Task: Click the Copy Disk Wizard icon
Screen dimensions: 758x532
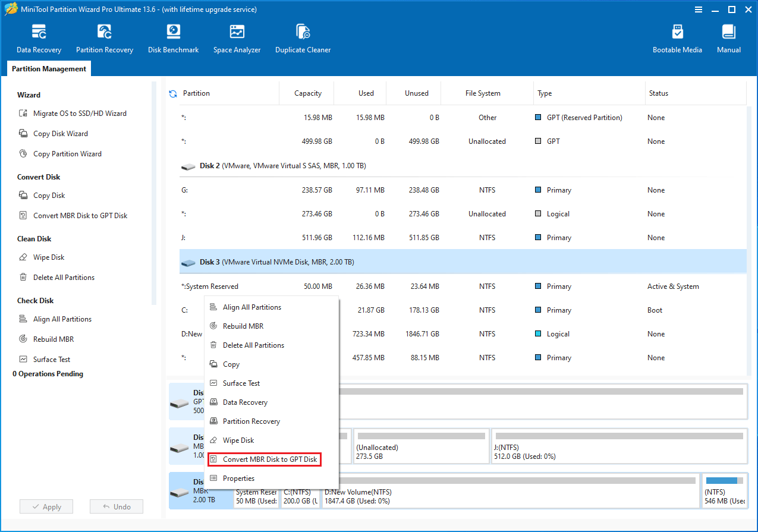Action: click(x=23, y=134)
